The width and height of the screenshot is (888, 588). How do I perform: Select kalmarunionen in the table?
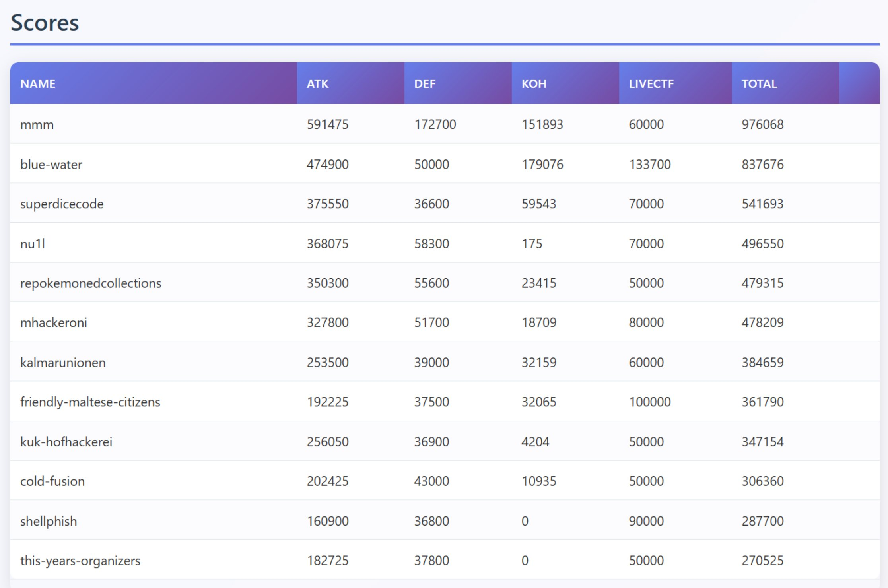coord(63,362)
